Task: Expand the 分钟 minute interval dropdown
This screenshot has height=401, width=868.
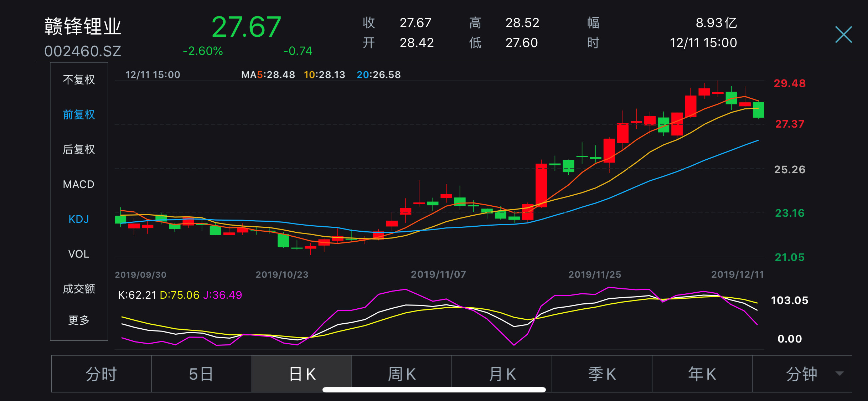Action: click(x=802, y=374)
